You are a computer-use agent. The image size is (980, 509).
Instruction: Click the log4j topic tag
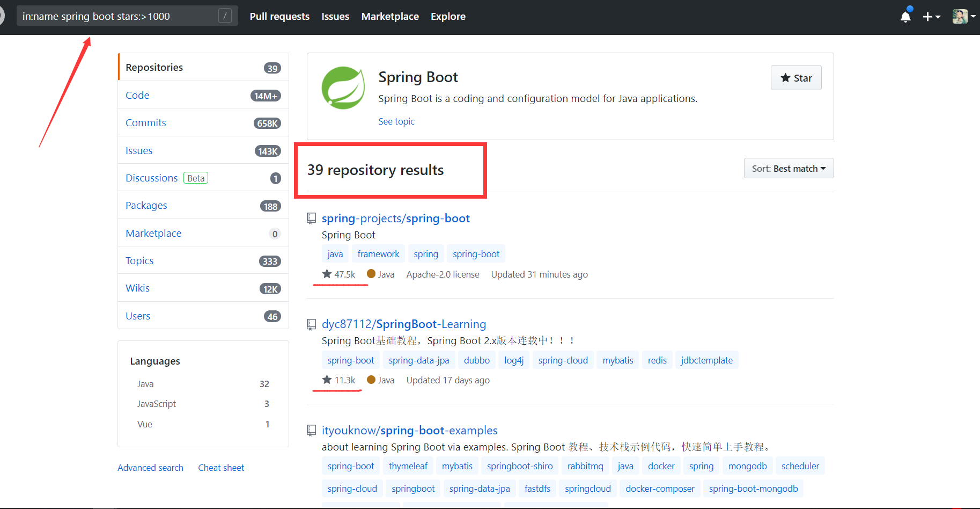click(x=514, y=360)
